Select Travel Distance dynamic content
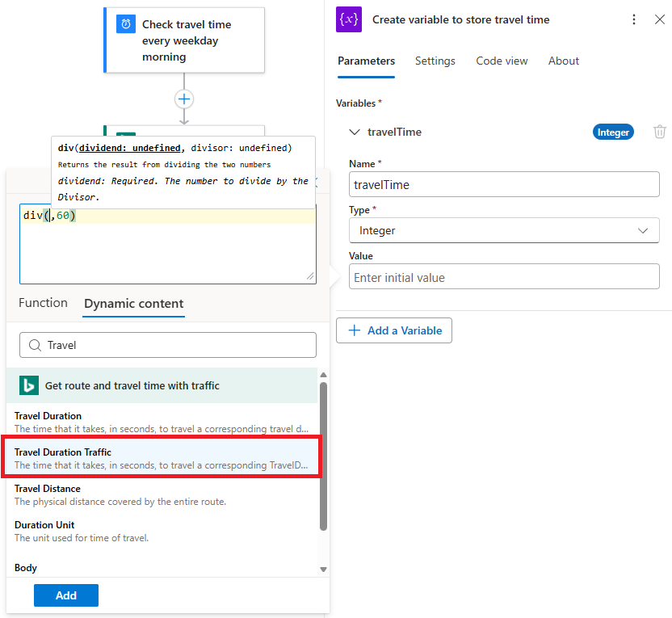The height and width of the screenshot is (618, 672). [x=162, y=495]
